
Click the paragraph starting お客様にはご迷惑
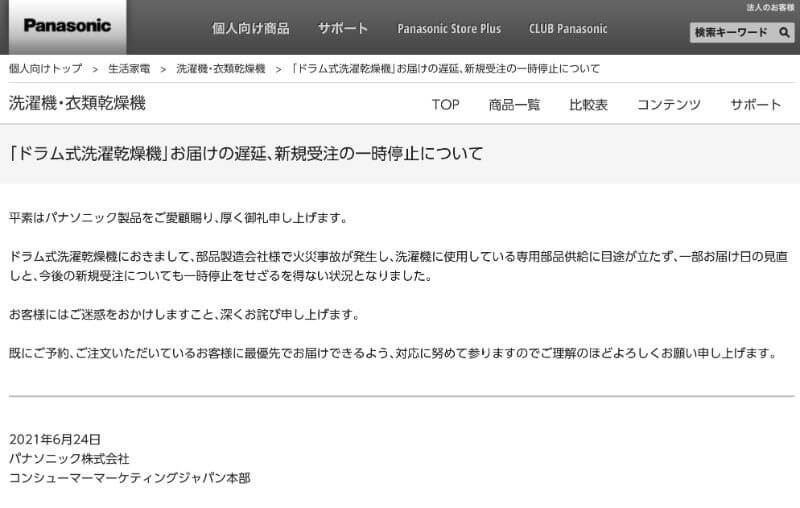tap(185, 314)
